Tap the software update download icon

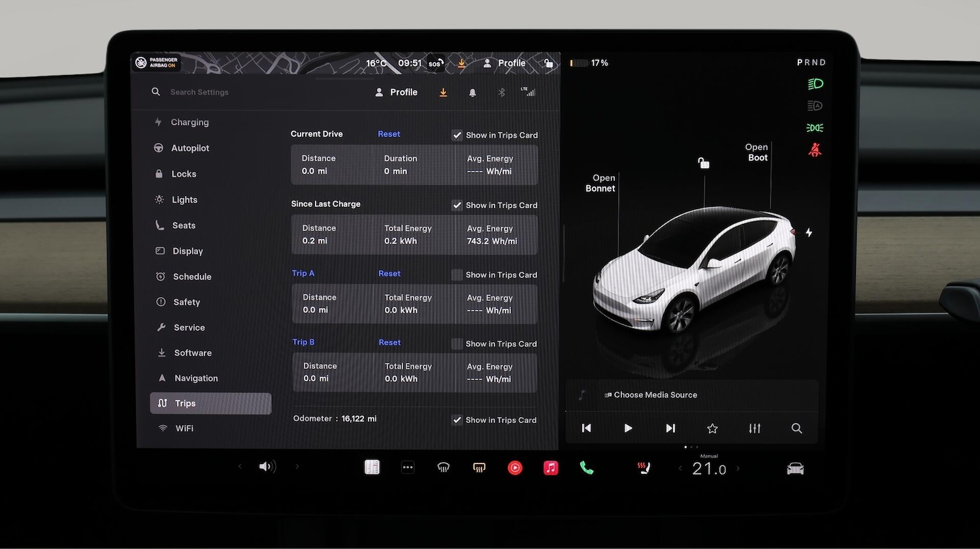coord(443,93)
